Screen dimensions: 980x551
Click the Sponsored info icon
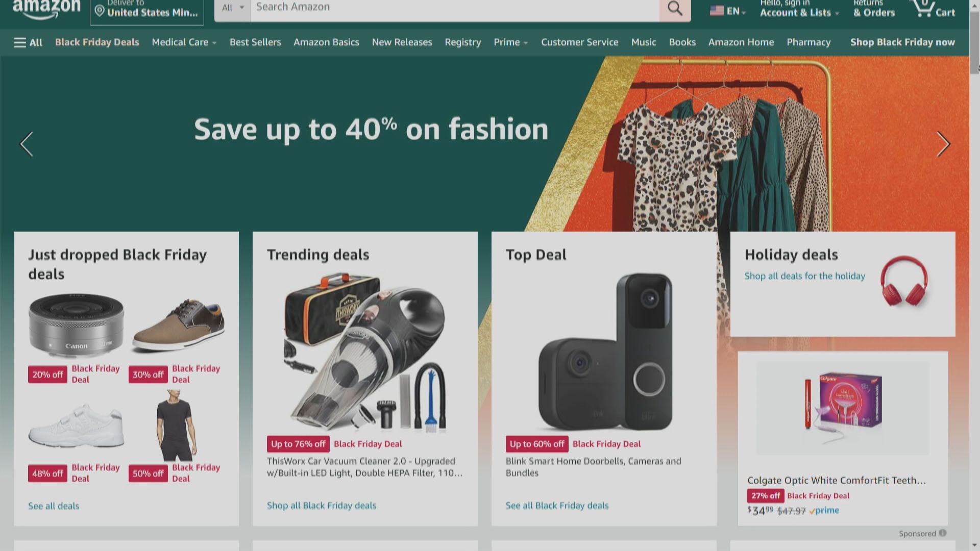pyautogui.click(x=943, y=533)
